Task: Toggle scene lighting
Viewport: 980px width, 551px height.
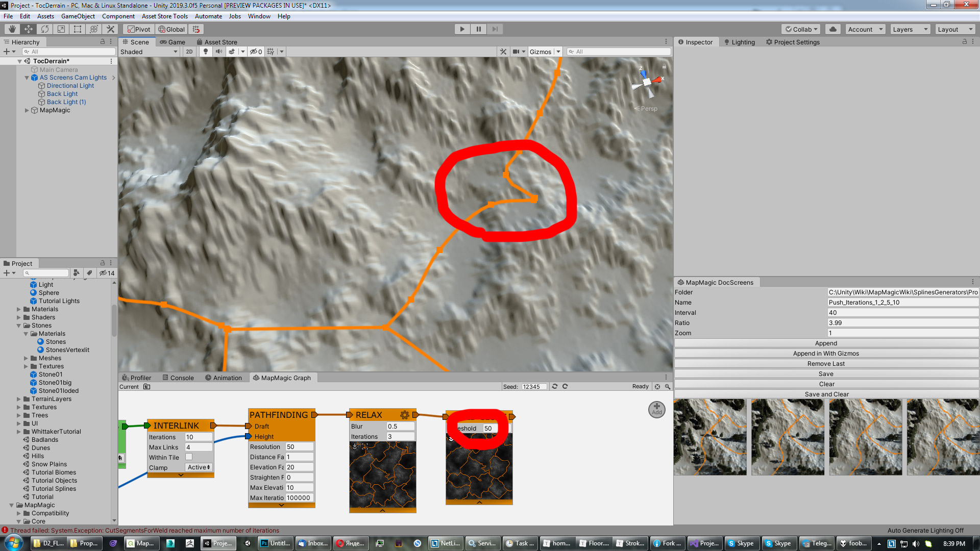Action: point(206,52)
